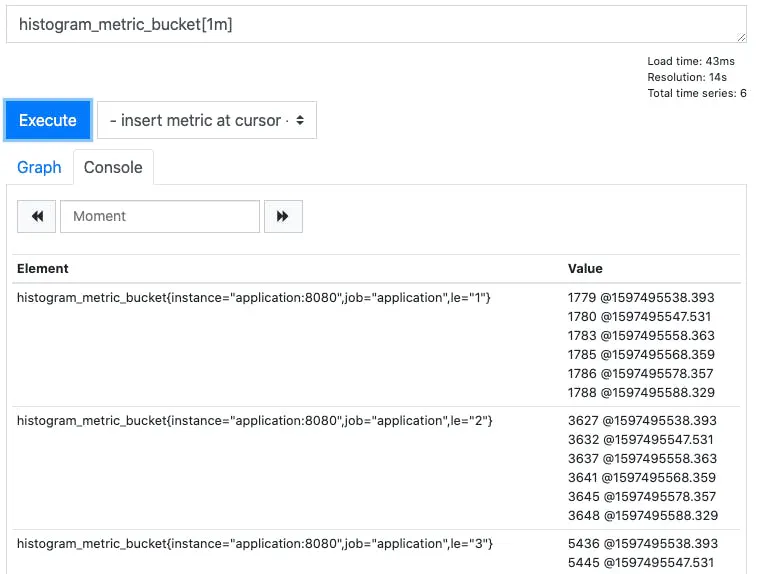Click the Value column header

tap(585, 268)
